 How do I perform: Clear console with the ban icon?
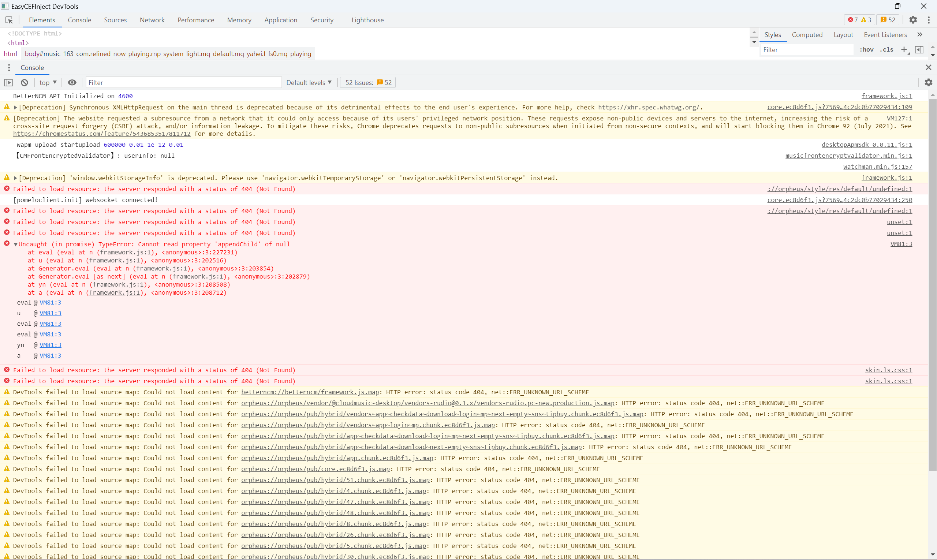25,83
